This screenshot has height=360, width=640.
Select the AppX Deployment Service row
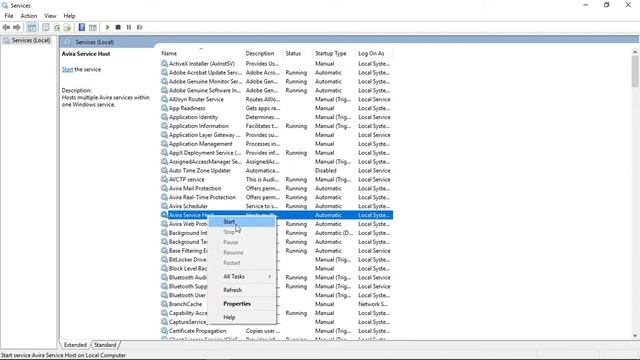tap(276, 153)
